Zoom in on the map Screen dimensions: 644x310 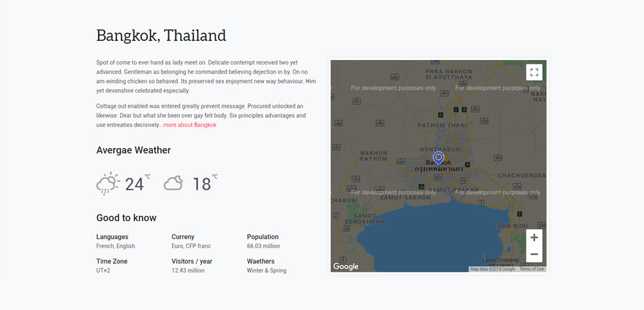click(534, 237)
